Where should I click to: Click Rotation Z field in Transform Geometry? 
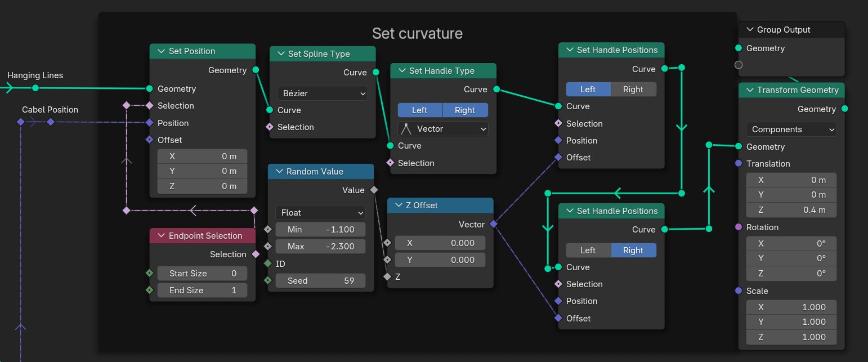(791, 274)
